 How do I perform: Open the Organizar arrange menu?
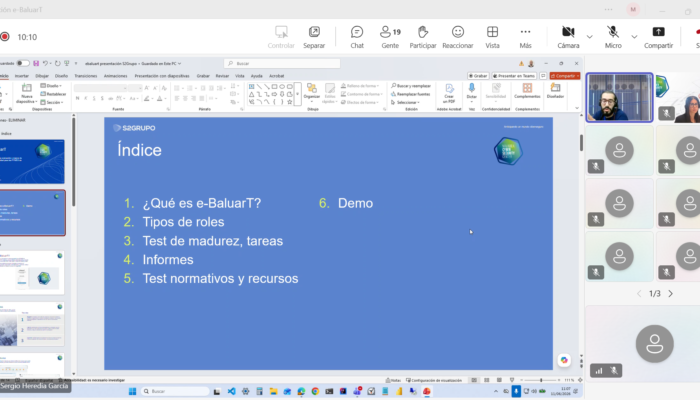pyautogui.click(x=312, y=92)
